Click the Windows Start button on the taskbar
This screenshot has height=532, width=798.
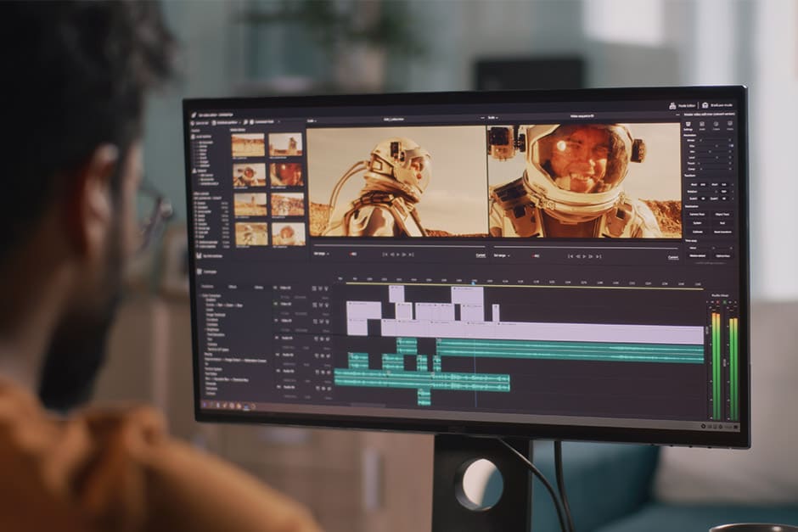[x=205, y=406]
